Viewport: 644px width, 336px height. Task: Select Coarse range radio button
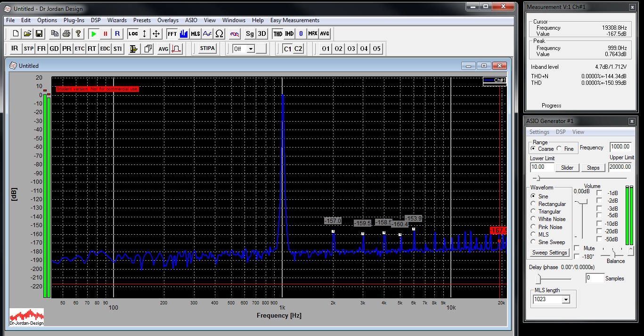tap(533, 148)
